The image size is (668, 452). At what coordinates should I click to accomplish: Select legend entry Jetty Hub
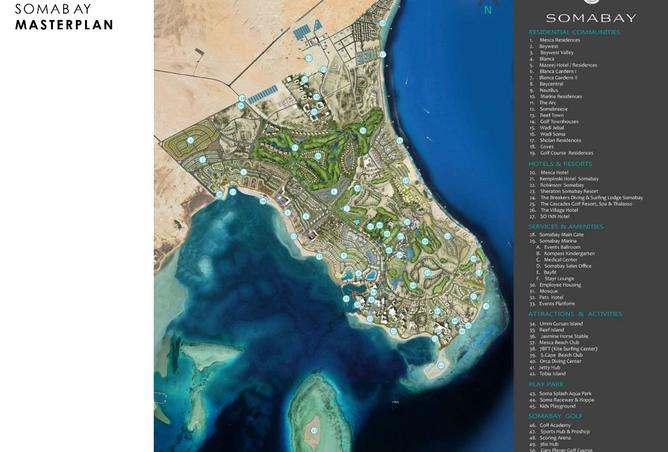545,367
